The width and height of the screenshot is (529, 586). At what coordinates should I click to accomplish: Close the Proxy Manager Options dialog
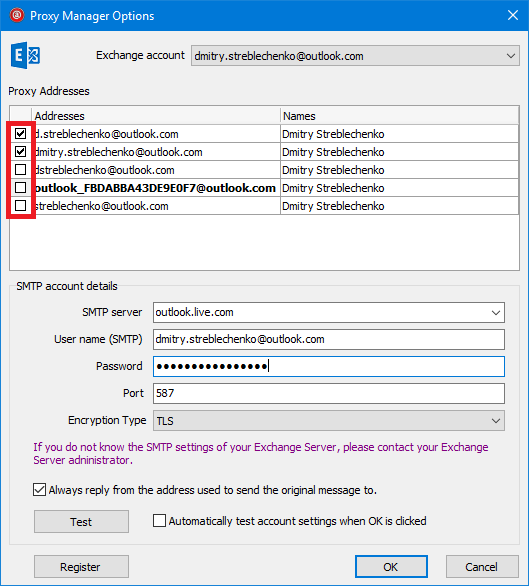tap(513, 15)
